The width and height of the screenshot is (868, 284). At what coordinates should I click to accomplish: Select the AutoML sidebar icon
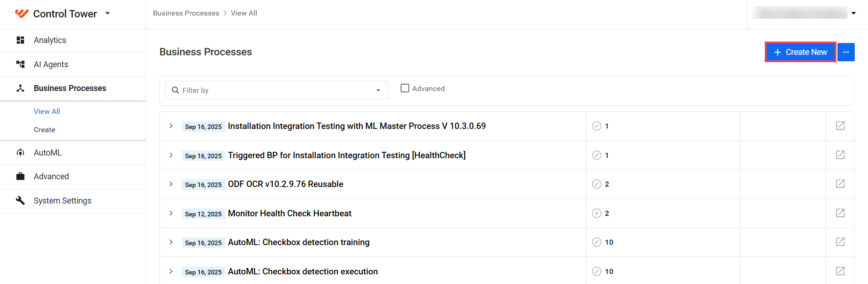20,153
